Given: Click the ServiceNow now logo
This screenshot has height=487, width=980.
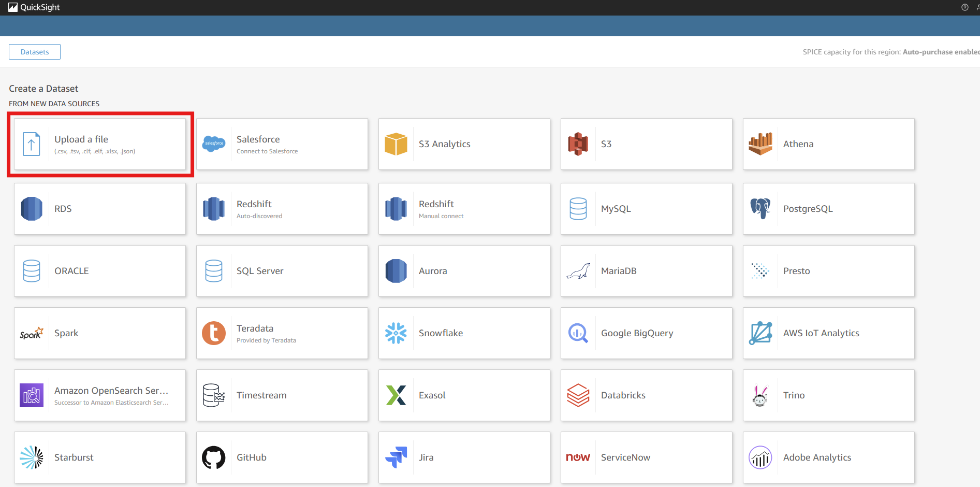Looking at the screenshot, I should (x=578, y=457).
